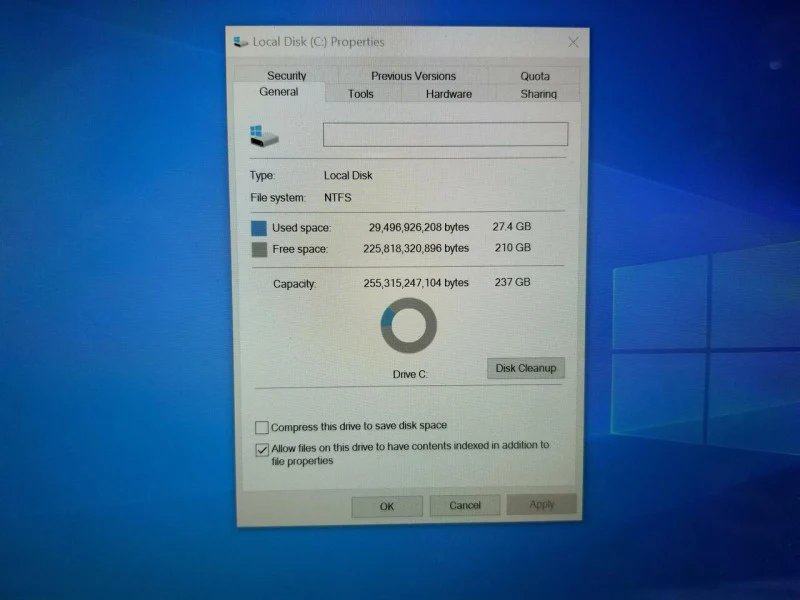800x600 pixels.
Task: Uncheck Allow files to be indexed
Action: 262,449
